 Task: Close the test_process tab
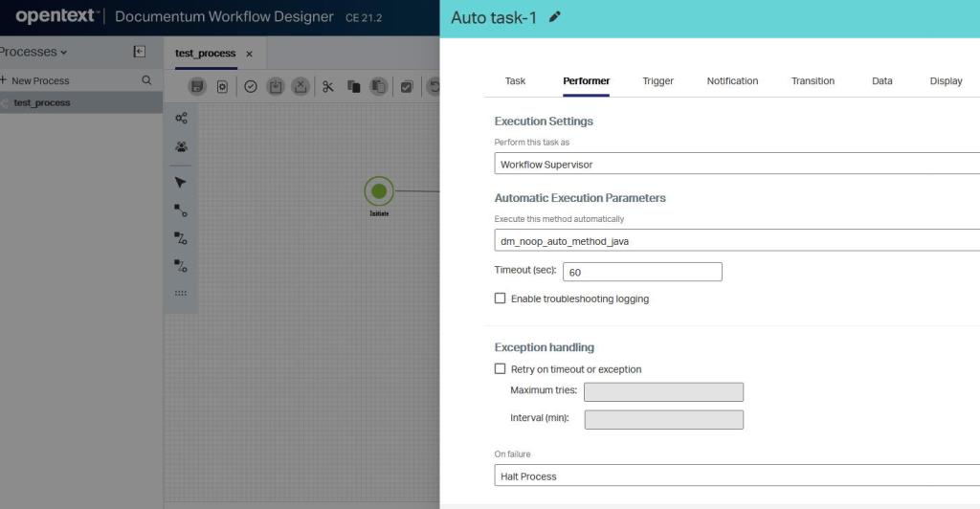[250, 54]
